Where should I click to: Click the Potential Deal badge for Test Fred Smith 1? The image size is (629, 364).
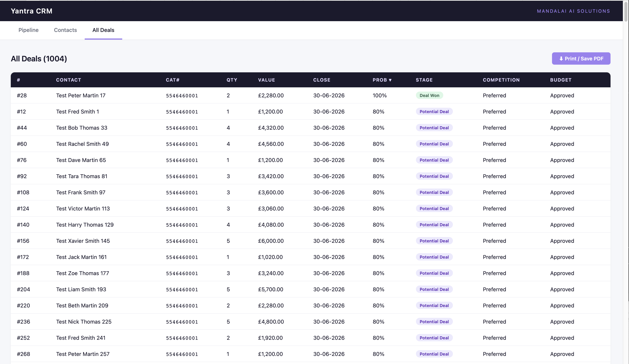(434, 112)
